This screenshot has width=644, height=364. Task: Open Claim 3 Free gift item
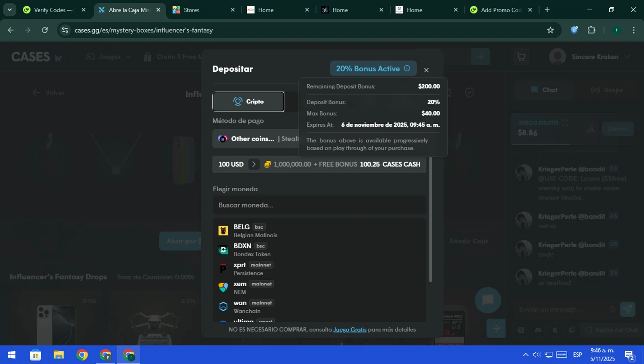pyautogui.click(x=172, y=57)
